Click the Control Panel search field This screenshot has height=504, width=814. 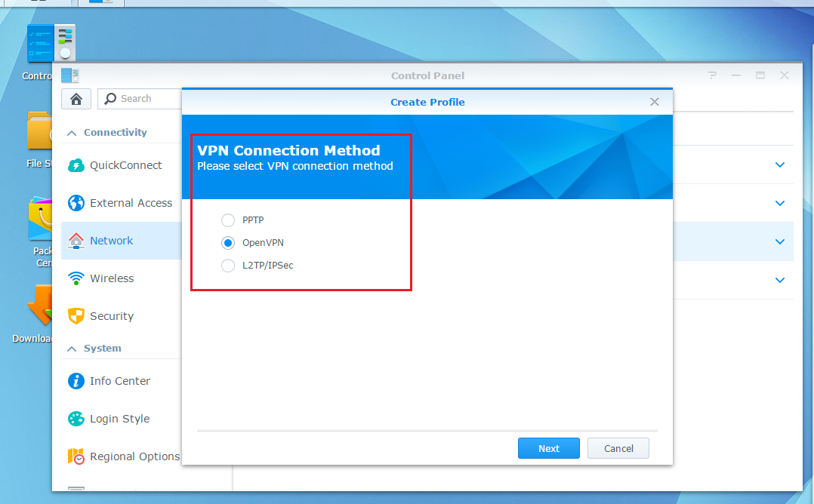pos(140,99)
